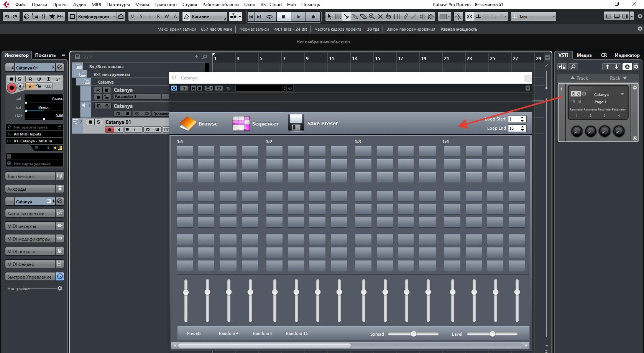Toggle monitor speaker in Catanya 01 inspector

click(20, 86)
